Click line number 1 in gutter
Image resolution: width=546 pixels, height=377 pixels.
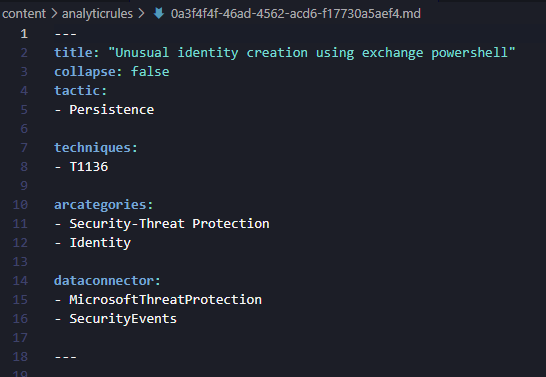[24, 34]
